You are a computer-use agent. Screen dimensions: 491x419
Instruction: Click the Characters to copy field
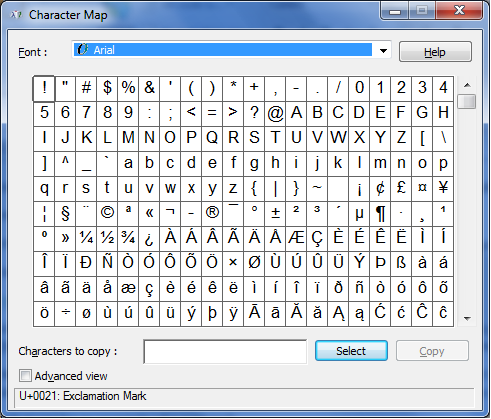tap(225, 351)
